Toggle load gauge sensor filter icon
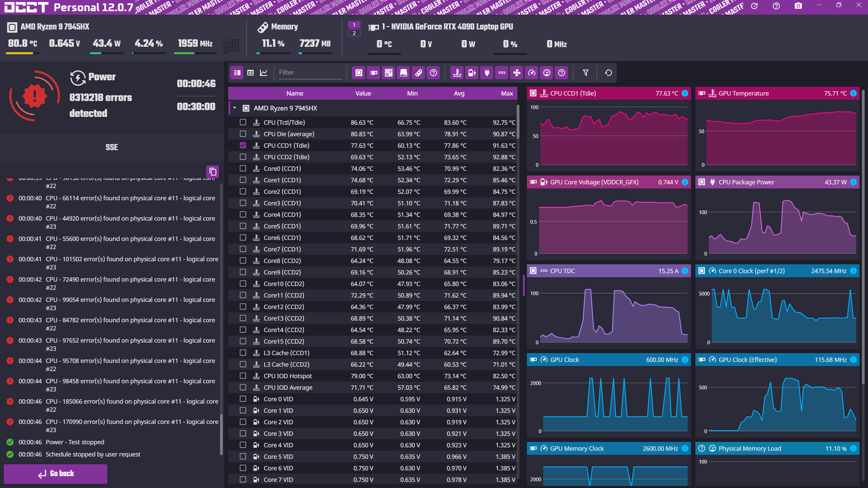Screen dimensions: 868x488 tap(547, 73)
